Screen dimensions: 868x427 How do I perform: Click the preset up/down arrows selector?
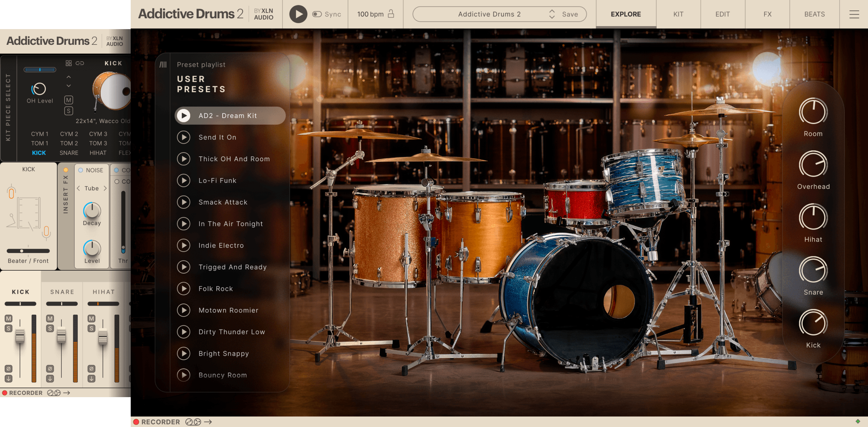[x=552, y=14]
